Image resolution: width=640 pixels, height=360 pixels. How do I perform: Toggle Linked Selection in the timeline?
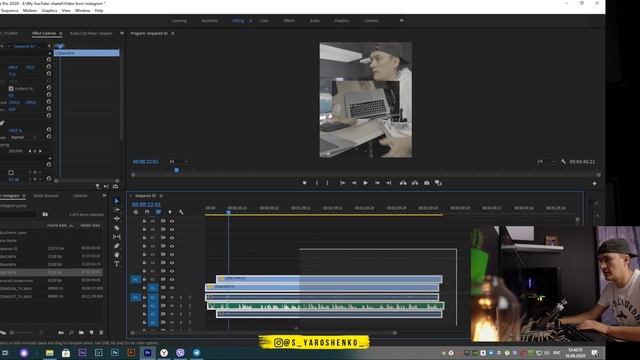pos(158,212)
